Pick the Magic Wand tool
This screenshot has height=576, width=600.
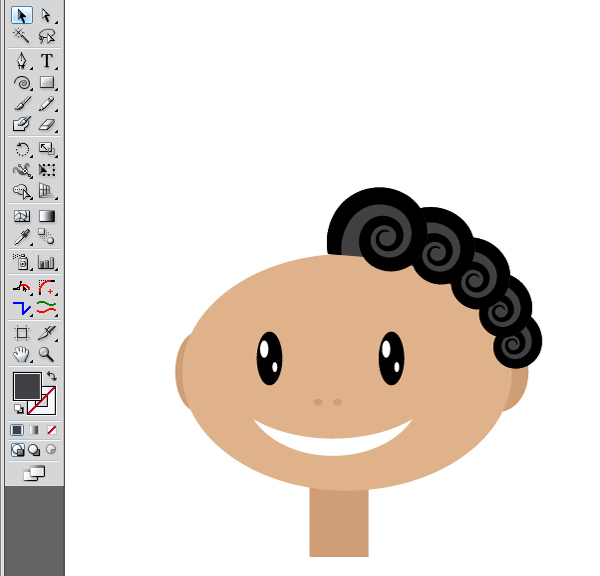(22, 36)
